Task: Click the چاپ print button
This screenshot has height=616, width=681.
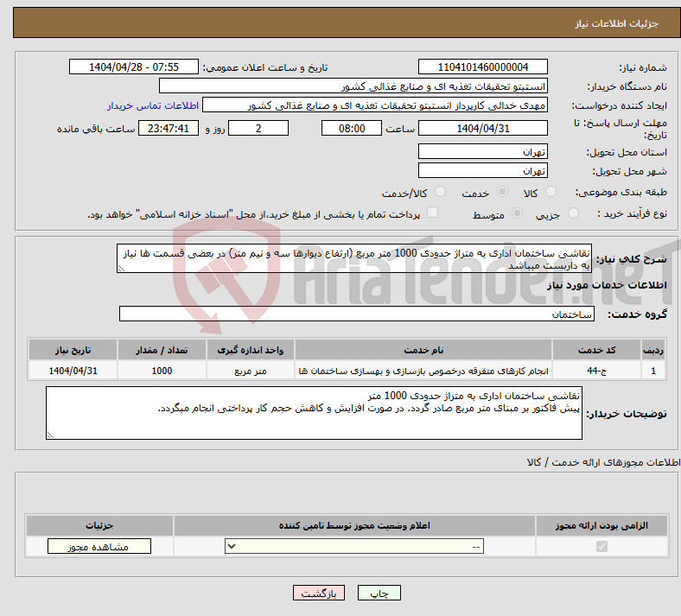Action: pos(379,593)
